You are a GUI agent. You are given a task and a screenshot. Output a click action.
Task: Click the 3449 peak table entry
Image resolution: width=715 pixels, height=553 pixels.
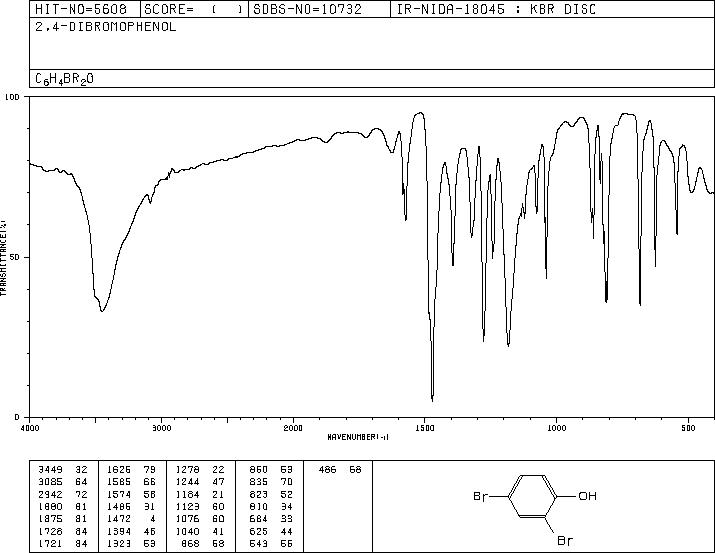63,470
